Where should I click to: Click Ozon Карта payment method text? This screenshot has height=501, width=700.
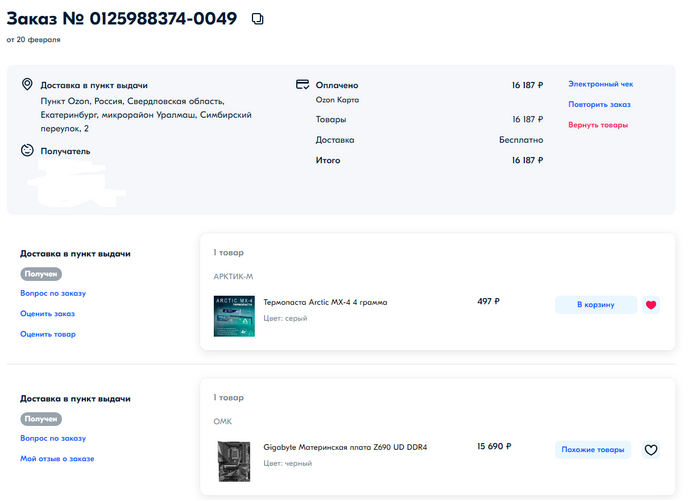tap(338, 100)
